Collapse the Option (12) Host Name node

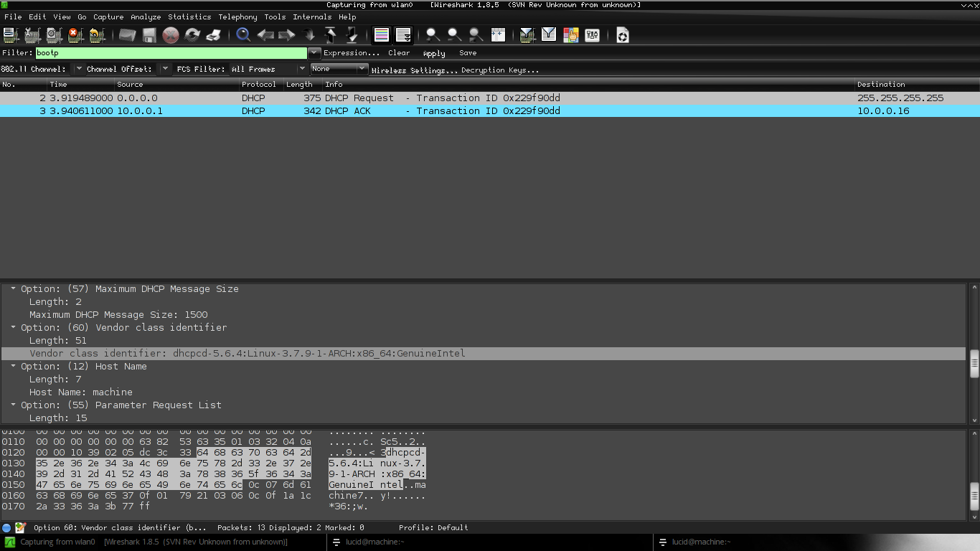[14, 367]
